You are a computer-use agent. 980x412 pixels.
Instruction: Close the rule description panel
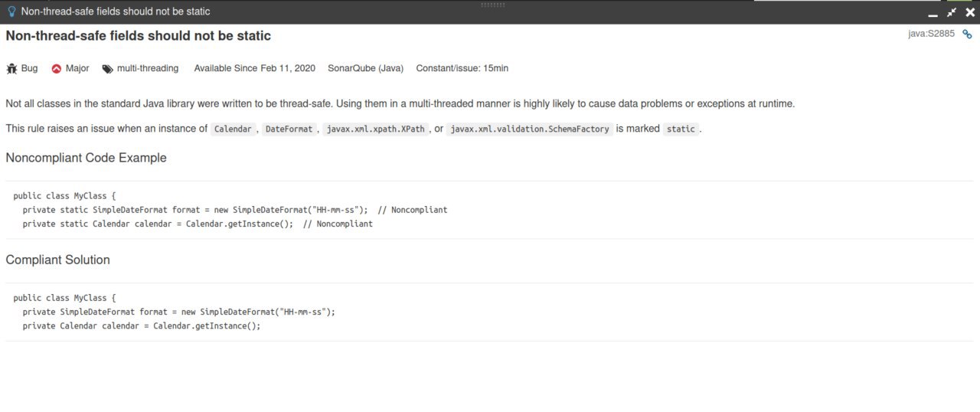click(x=970, y=12)
